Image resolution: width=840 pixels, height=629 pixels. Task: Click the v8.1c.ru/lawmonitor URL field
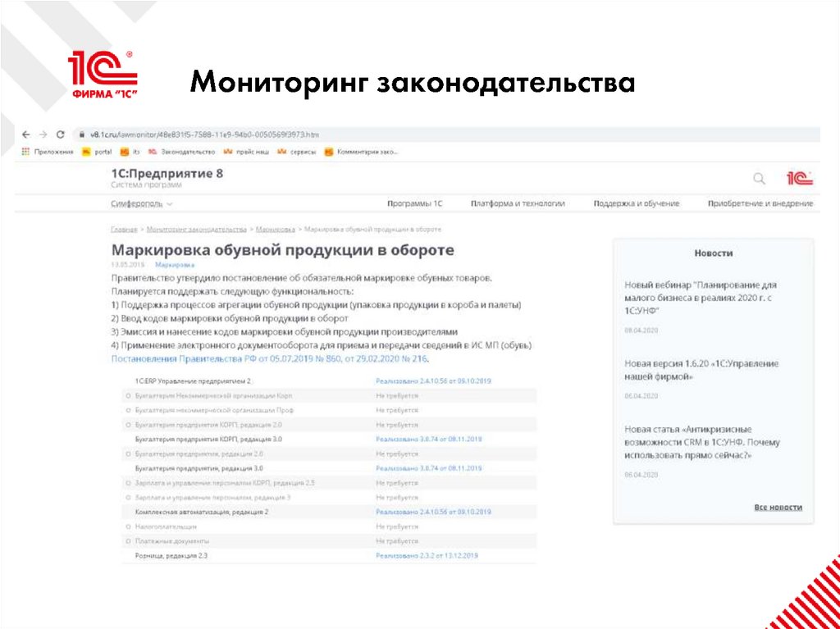(x=204, y=134)
